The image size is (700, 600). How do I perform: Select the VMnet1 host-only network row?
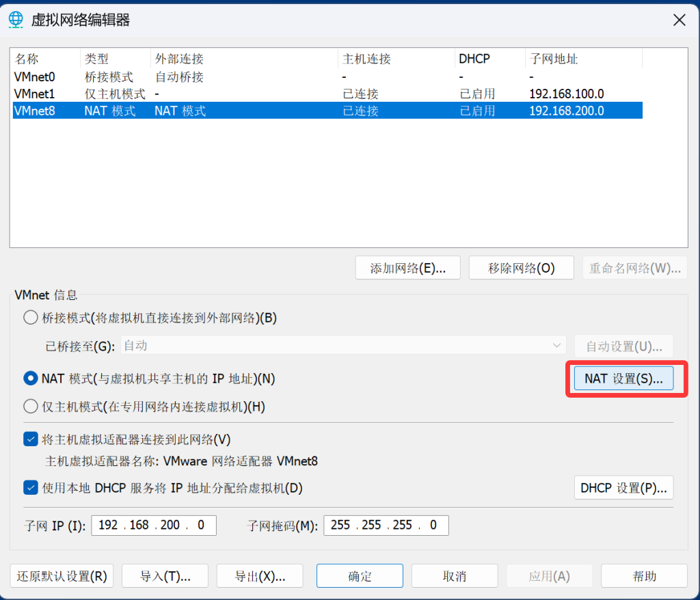[34, 94]
